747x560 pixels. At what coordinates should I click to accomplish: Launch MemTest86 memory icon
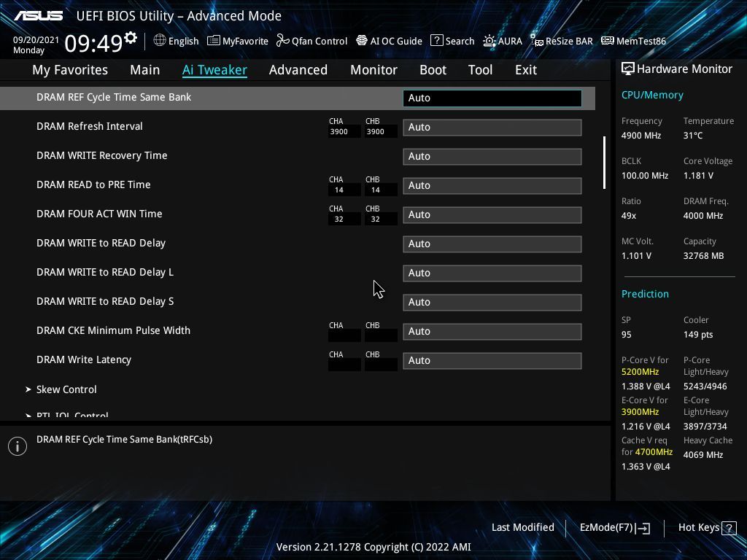pyautogui.click(x=608, y=41)
